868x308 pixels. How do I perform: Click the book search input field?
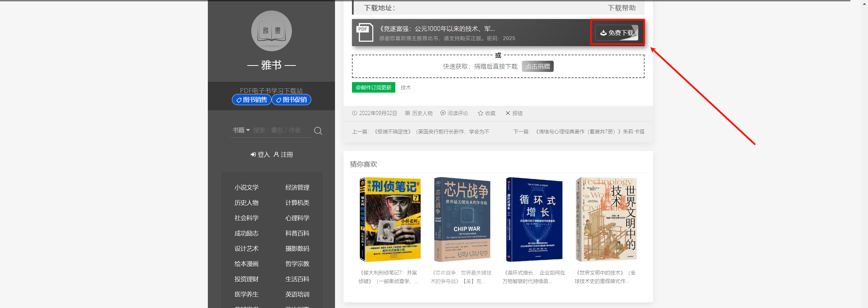[x=281, y=130]
